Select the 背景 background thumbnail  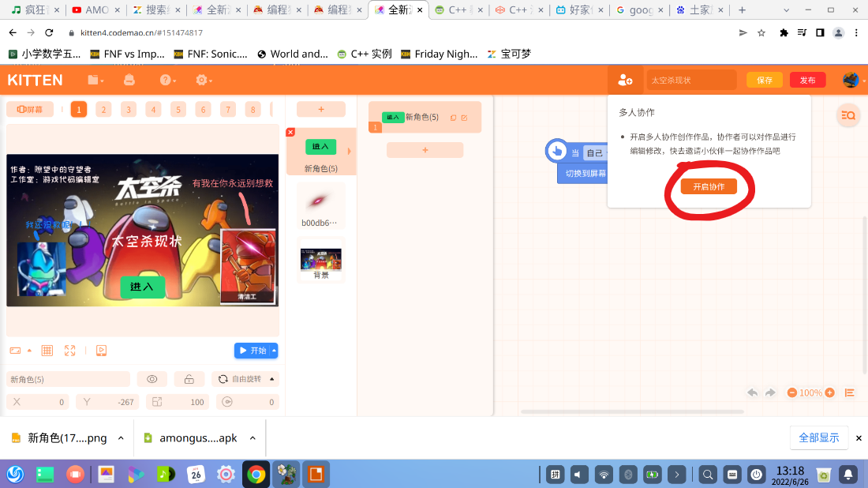[x=321, y=261]
